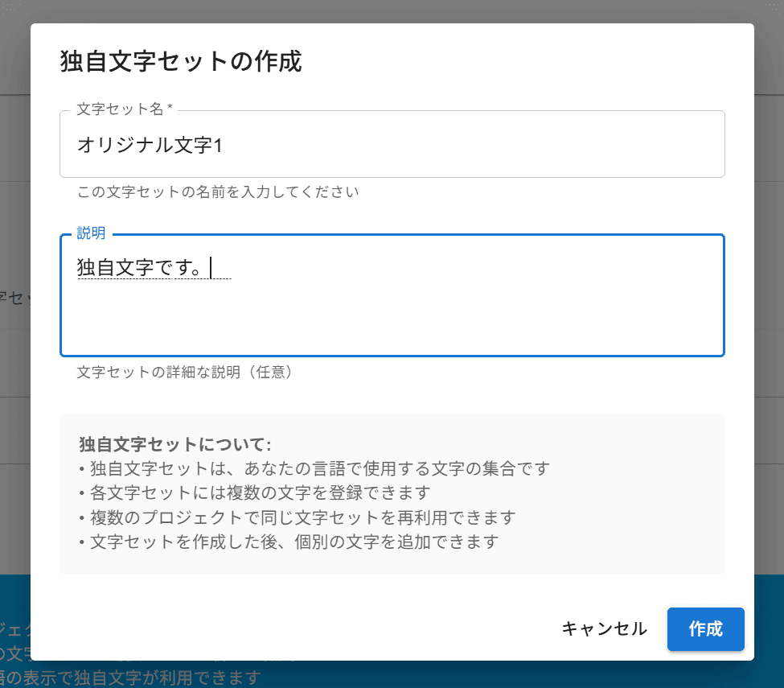Click helper text 文字セットの詳細な説明（任意）
784x688 pixels.
pyautogui.click(x=183, y=373)
